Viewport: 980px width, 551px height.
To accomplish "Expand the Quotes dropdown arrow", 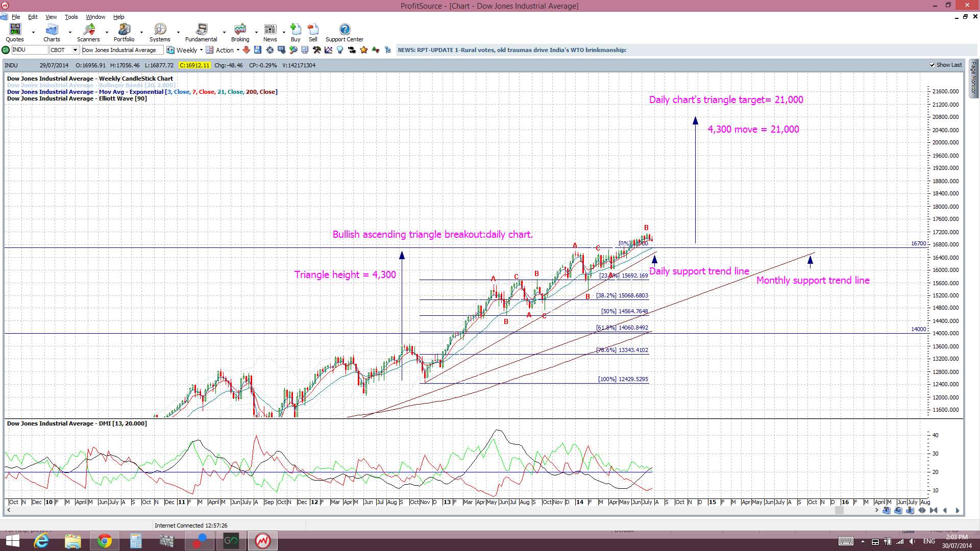I will pyautogui.click(x=33, y=32).
